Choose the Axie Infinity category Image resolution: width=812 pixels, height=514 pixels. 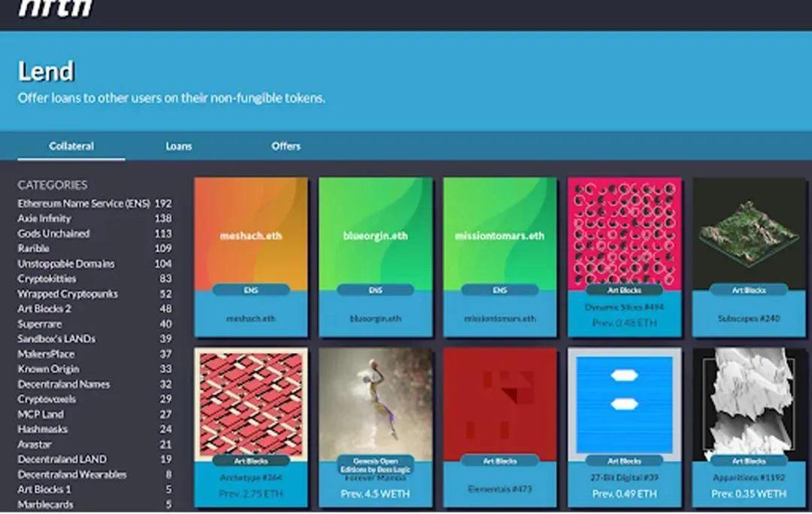click(44, 218)
